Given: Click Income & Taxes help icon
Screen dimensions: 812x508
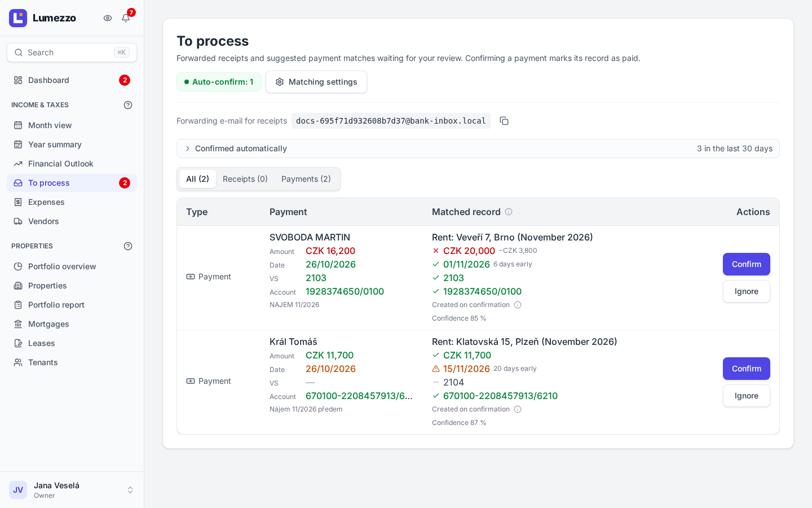Looking at the screenshot, I should tap(128, 105).
